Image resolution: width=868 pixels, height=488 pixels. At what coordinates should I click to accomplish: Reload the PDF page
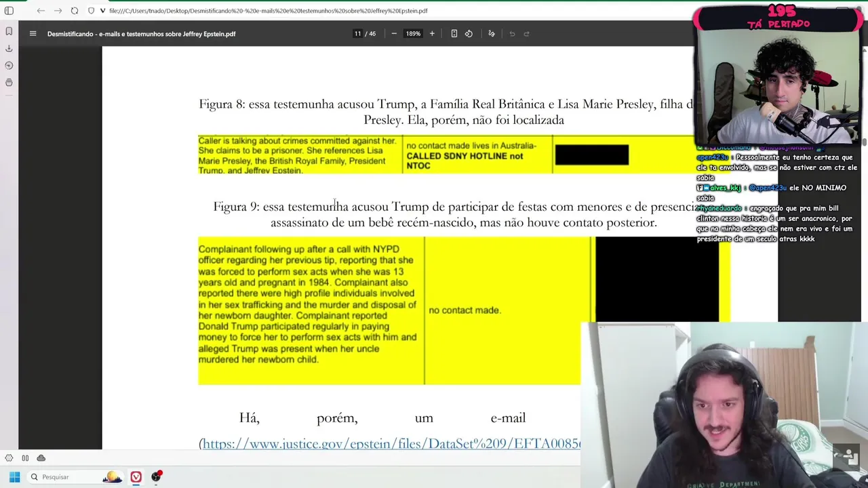(75, 11)
